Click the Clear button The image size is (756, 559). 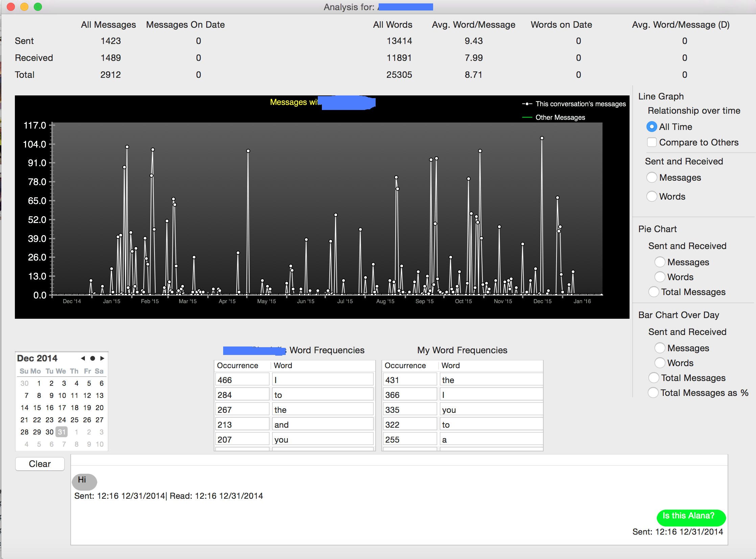click(x=40, y=464)
